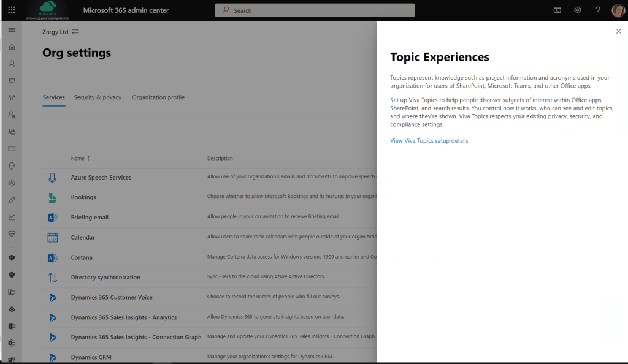
Task: Open Support via the headset icon
Action: 11,165
